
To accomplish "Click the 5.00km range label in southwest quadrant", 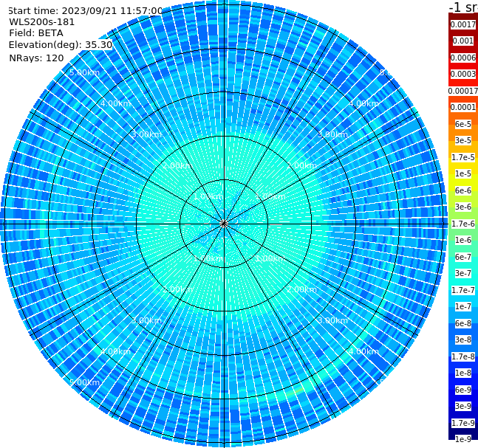I will (x=84, y=382).
